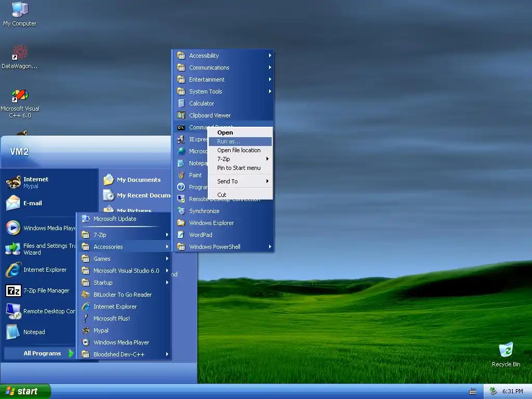Open the E-mail envelope icon
Image resolution: width=532 pixels, height=399 pixels.
13,203
